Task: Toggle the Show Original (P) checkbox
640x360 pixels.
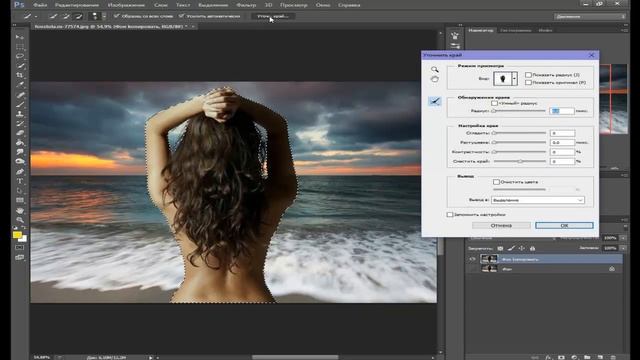Action: (528, 82)
